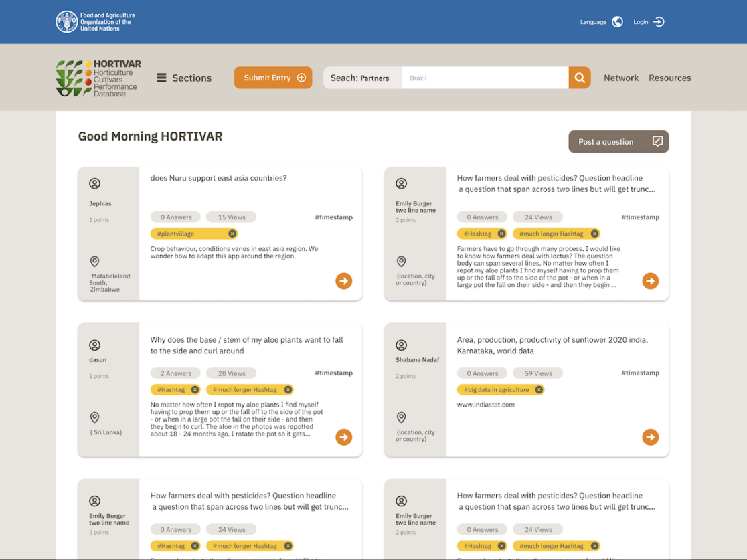Viewport: 747px width, 560px height.
Task: Click the Post a question button
Action: point(618,141)
